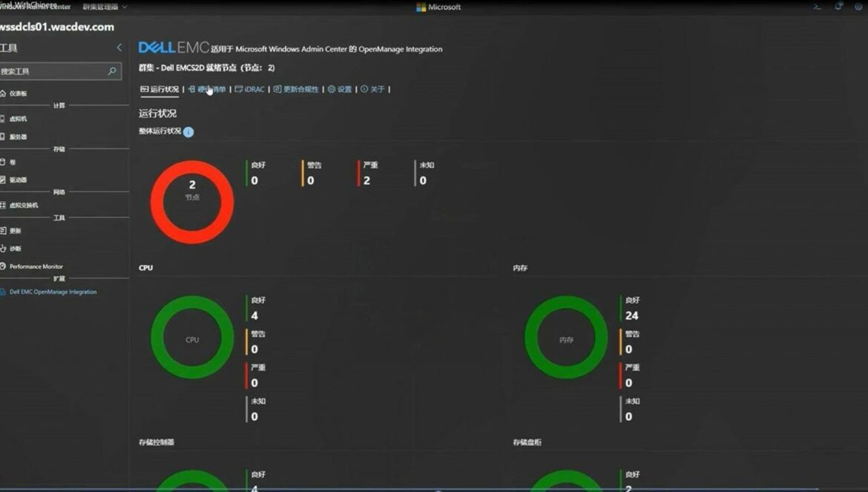Open the 诊断 diagnostics tool
This screenshot has height=492, width=868.
pyautogui.click(x=10, y=249)
